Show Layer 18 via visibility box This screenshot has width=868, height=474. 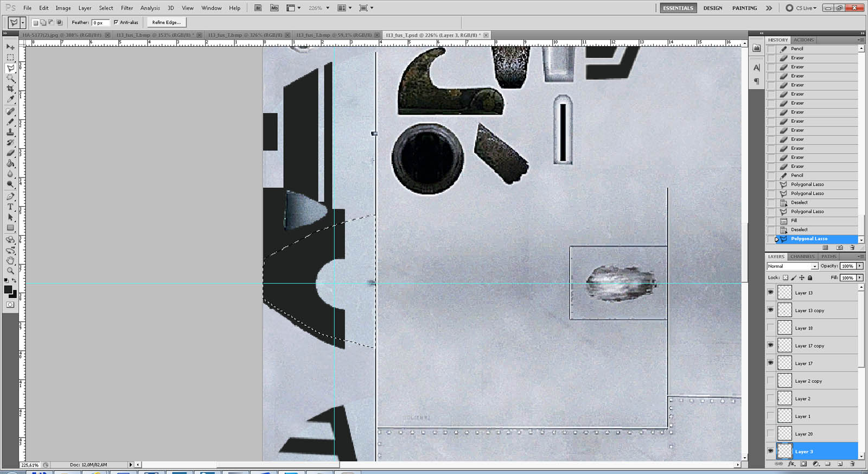(770, 328)
